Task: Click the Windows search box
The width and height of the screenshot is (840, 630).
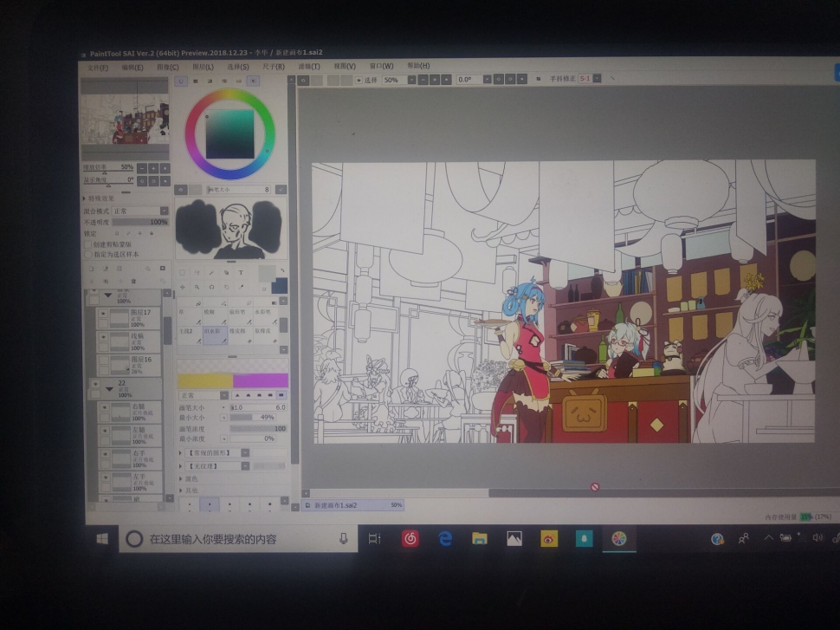Action: tap(238, 539)
